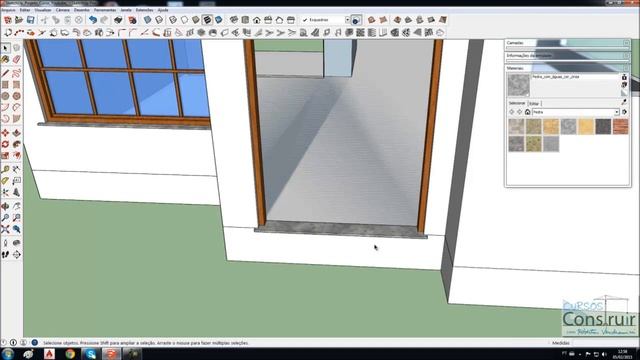Undo with the blue back arrow
640x360 pixels.
pyautogui.click(x=93, y=20)
